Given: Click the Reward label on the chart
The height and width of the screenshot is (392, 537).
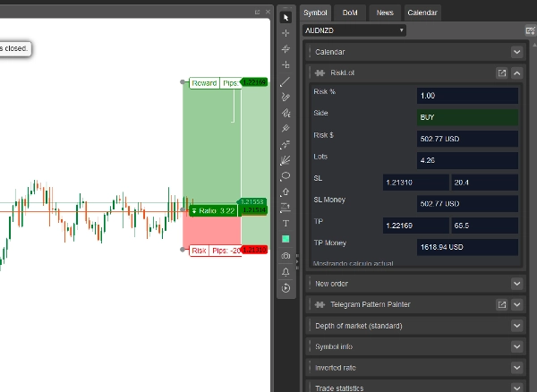Looking at the screenshot, I should pyautogui.click(x=204, y=83).
